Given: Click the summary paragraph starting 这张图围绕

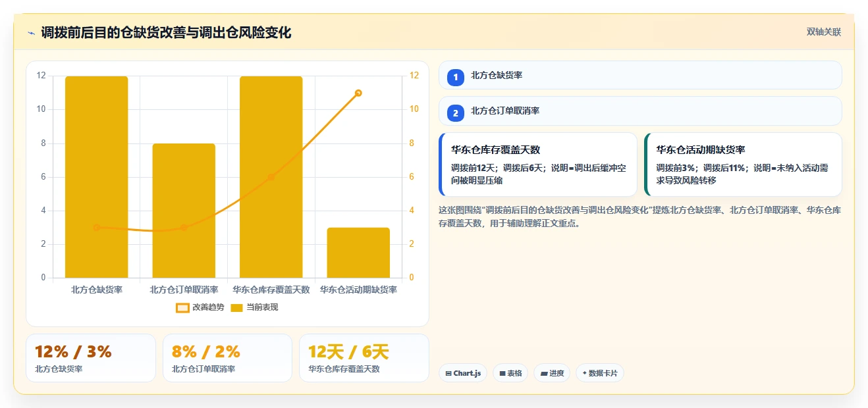Looking at the screenshot, I should (639, 217).
